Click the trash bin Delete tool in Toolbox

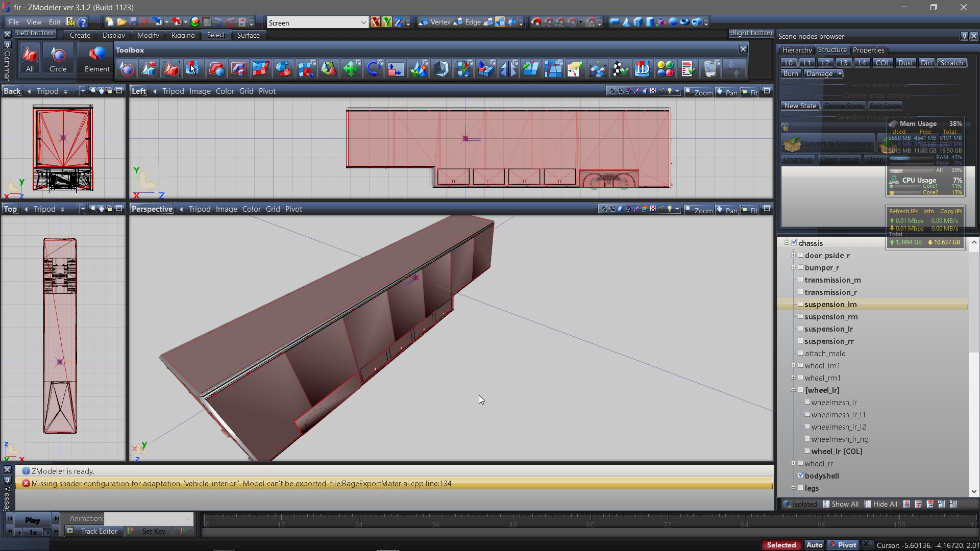[710, 69]
